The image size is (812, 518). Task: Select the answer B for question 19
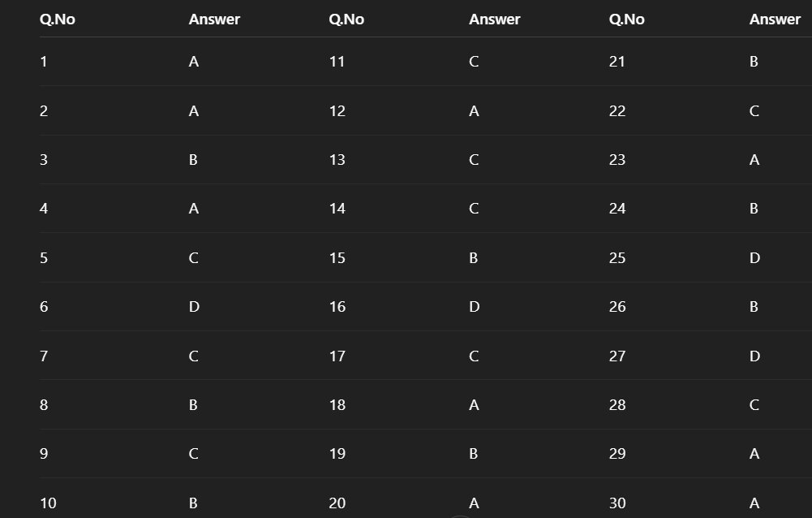tap(474, 454)
